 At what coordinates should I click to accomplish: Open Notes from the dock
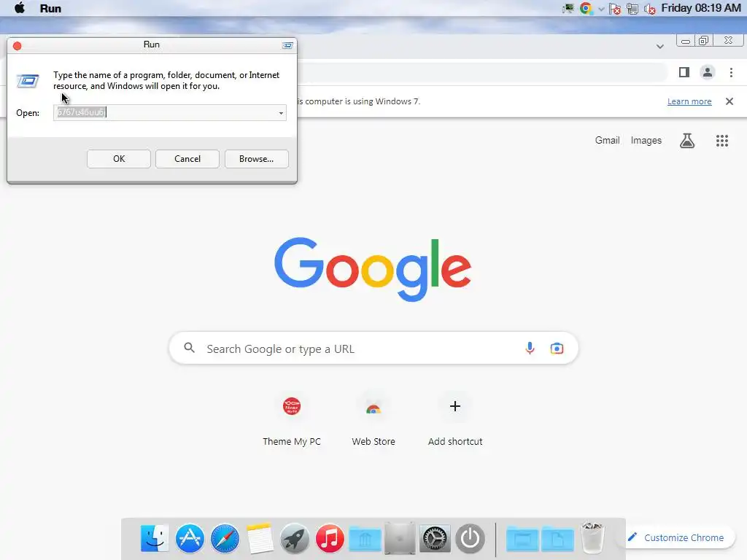point(260,539)
